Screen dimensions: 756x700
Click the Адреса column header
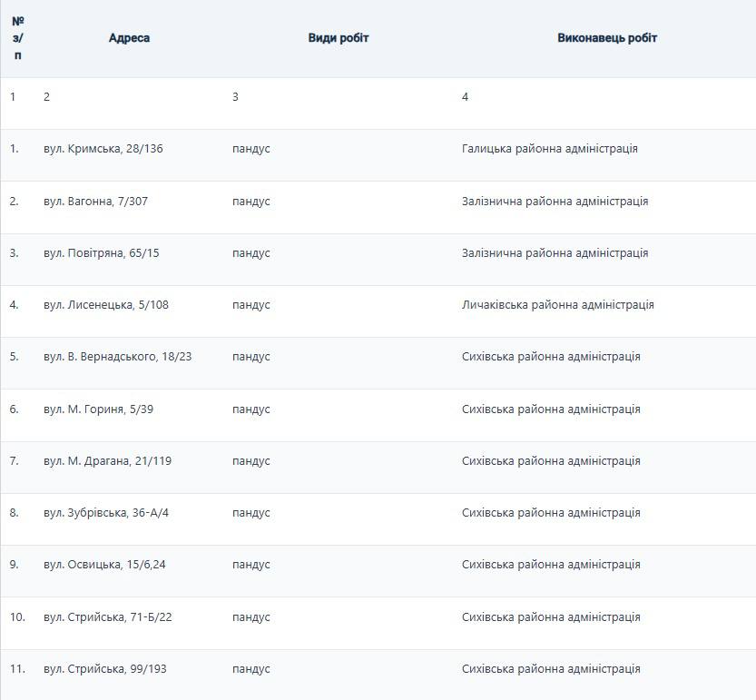click(129, 38)
